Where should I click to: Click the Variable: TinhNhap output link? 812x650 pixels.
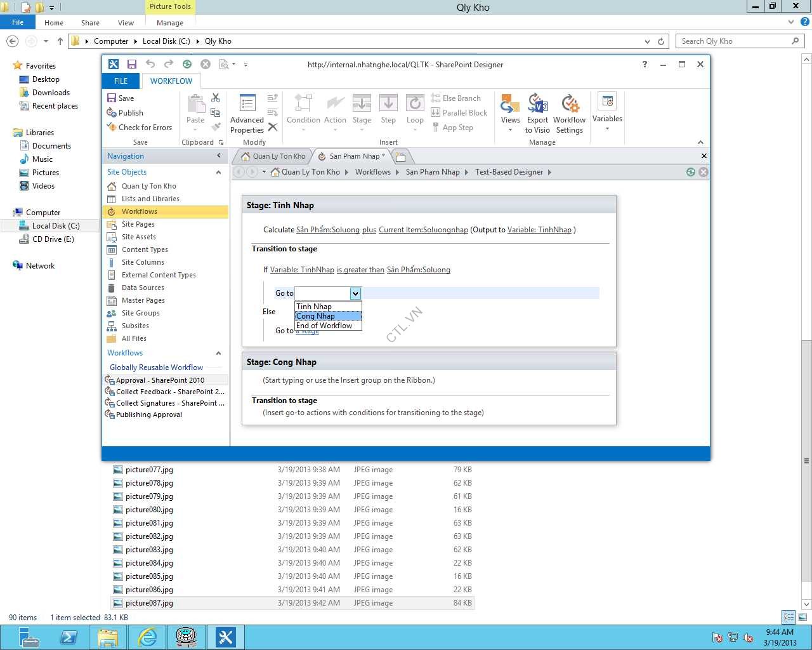[x=539, y=230]
